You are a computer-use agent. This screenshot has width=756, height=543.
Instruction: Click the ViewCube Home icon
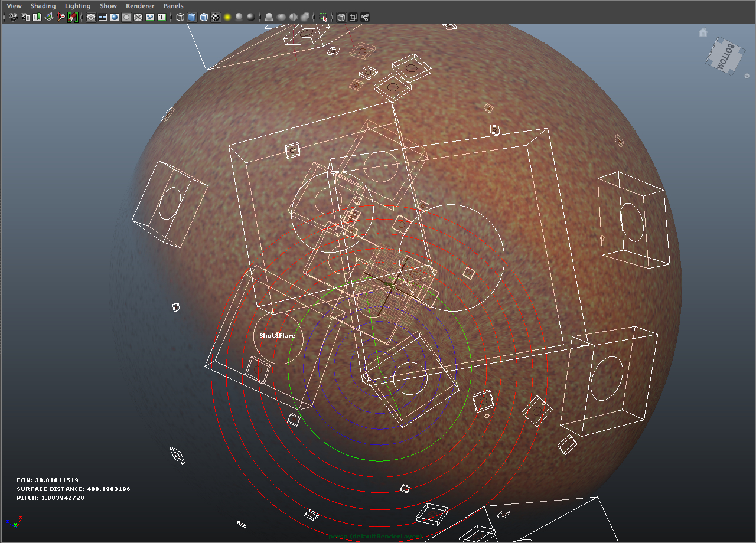point(703,32)
